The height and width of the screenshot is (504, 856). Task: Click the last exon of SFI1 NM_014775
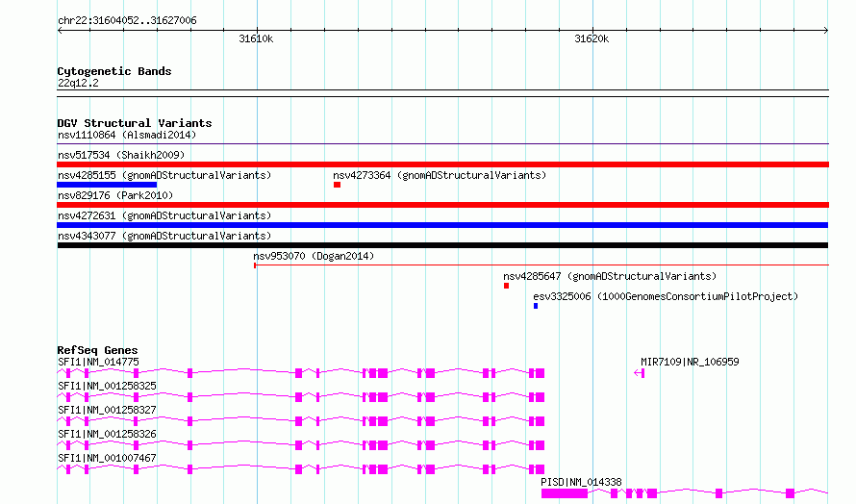click(540, 373)
